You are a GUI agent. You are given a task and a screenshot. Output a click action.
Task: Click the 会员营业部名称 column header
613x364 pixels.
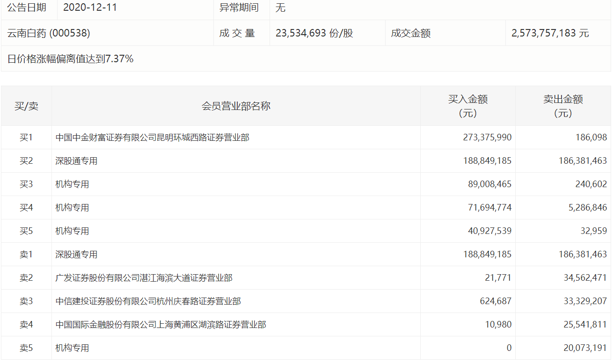pyautogui.click(x=236, y=106)
